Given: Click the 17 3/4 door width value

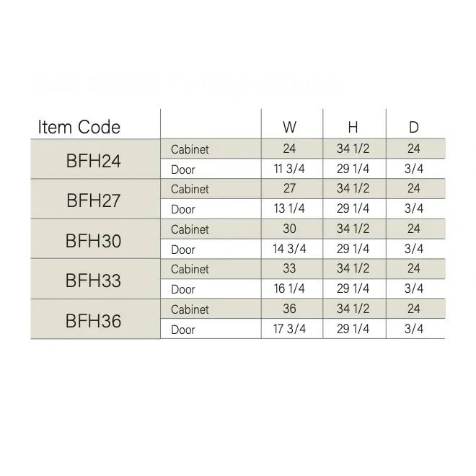Looking at the screenshot, I should coord(290,330).
